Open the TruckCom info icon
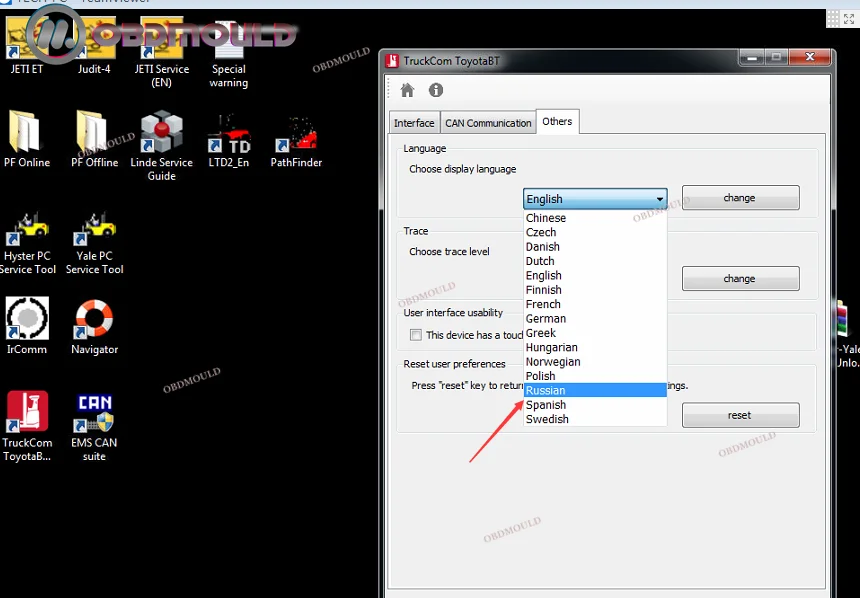Viewport: 860px width, 598px height. pos(436,90)
